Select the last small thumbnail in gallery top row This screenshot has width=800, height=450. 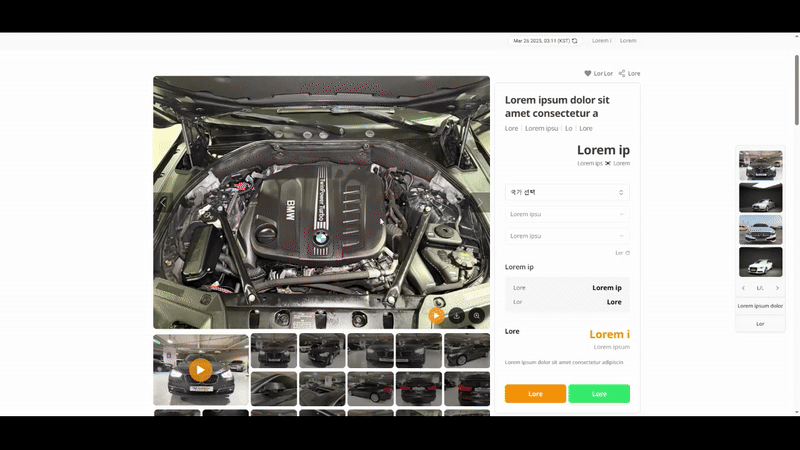[467, 351]
